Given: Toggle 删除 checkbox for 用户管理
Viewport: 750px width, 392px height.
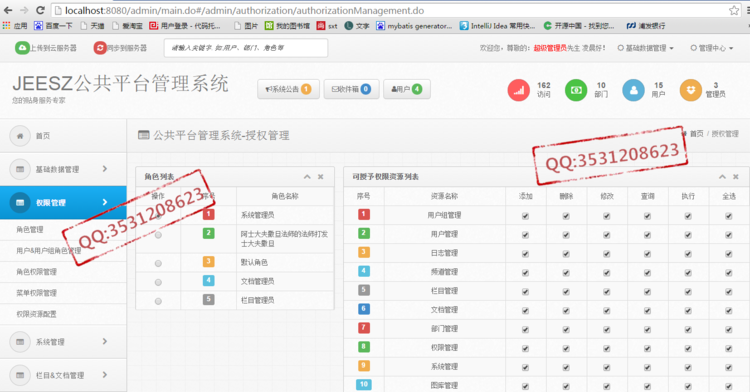Looking at the screenshot, I should 566,235.
